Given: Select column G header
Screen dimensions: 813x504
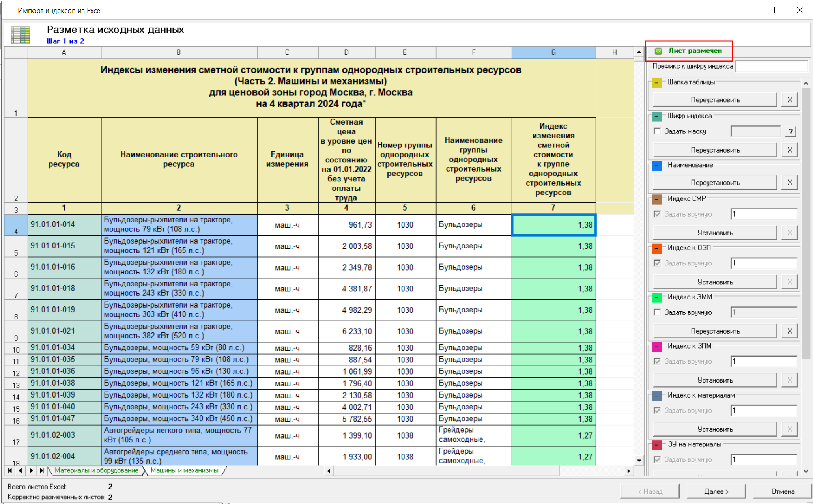Looking at the screenshot, I should pyautogui.click(x=553, y=52).
